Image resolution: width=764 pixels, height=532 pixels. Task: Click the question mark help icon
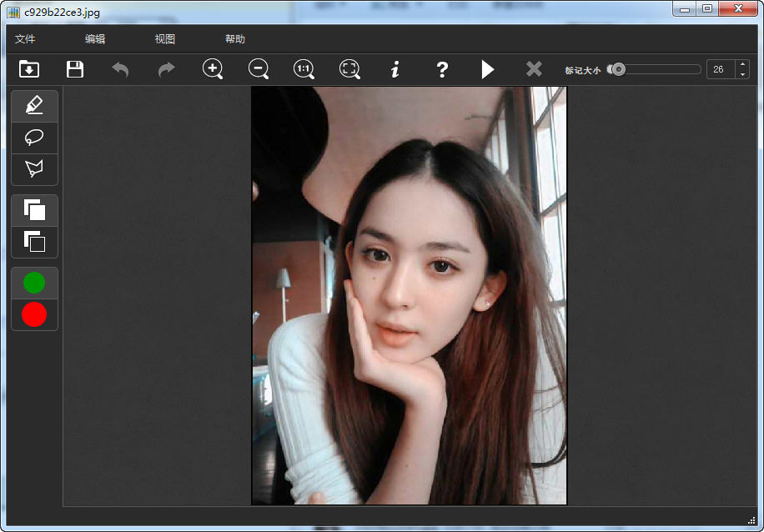(442, 69)
